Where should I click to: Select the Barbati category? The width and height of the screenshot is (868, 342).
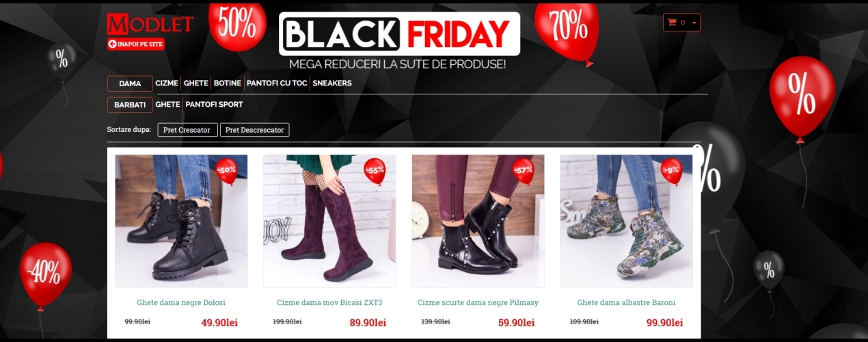(x=130, y=105)
